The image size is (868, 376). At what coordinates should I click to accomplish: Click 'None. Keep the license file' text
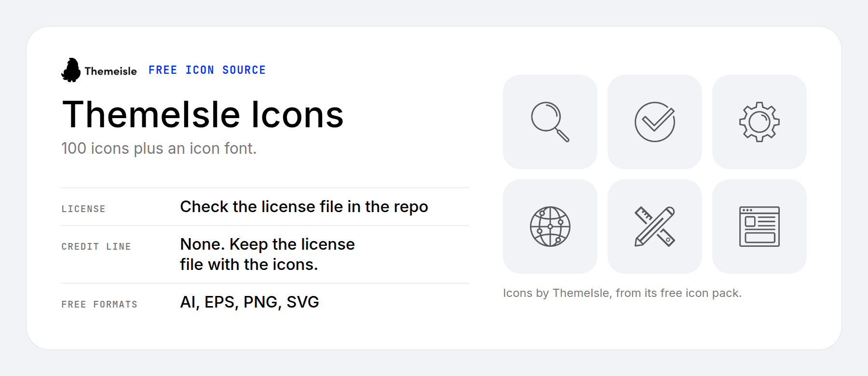267,255
